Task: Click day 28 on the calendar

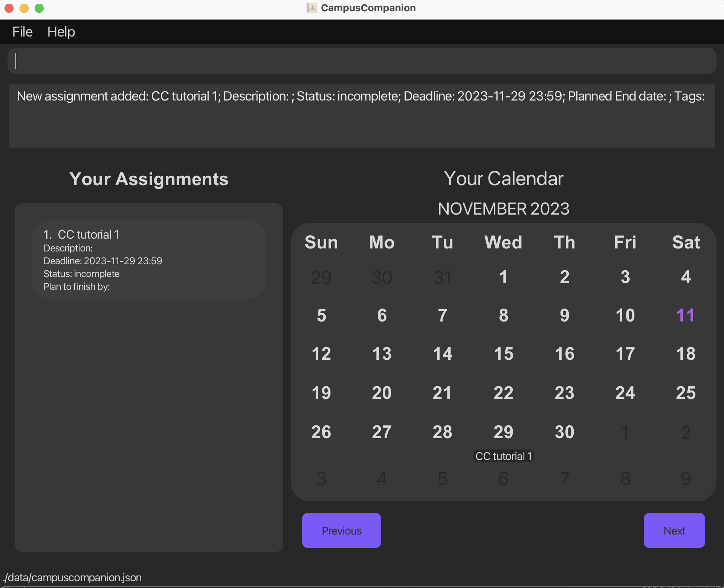Action: point(442,432)
